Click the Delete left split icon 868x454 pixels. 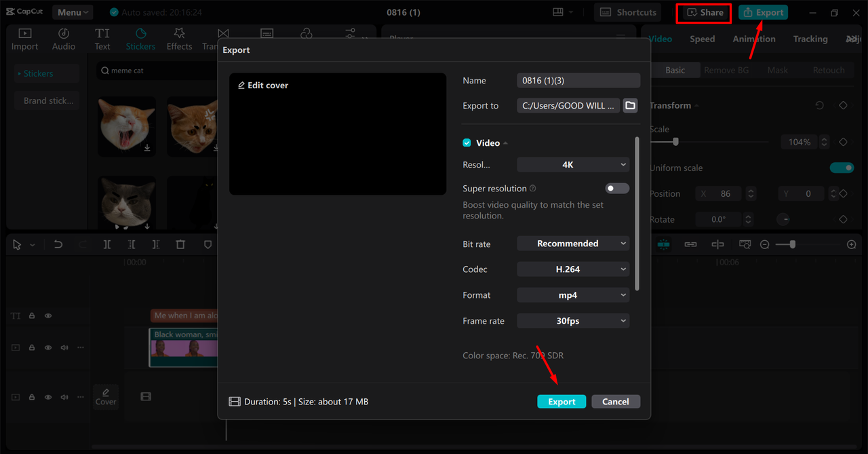132,244
